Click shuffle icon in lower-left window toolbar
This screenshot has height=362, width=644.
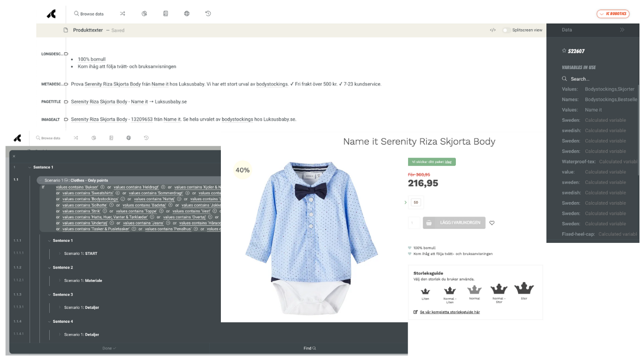click(x=75, y=138)
